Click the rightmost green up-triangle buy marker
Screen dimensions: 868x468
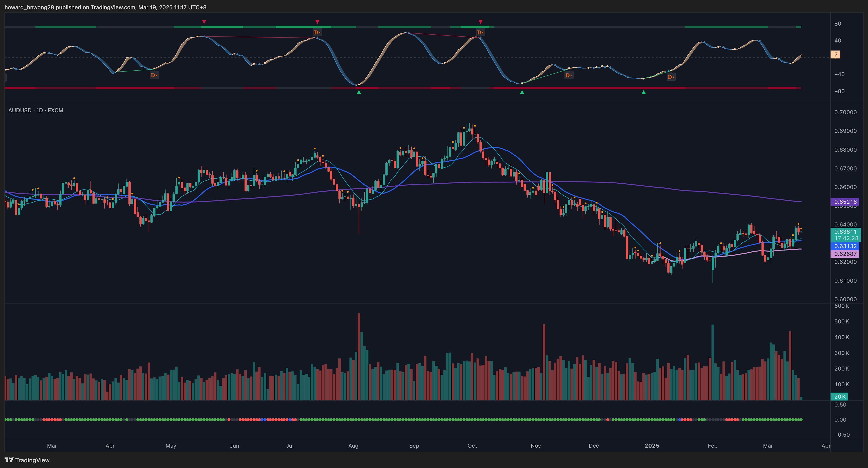644,92
